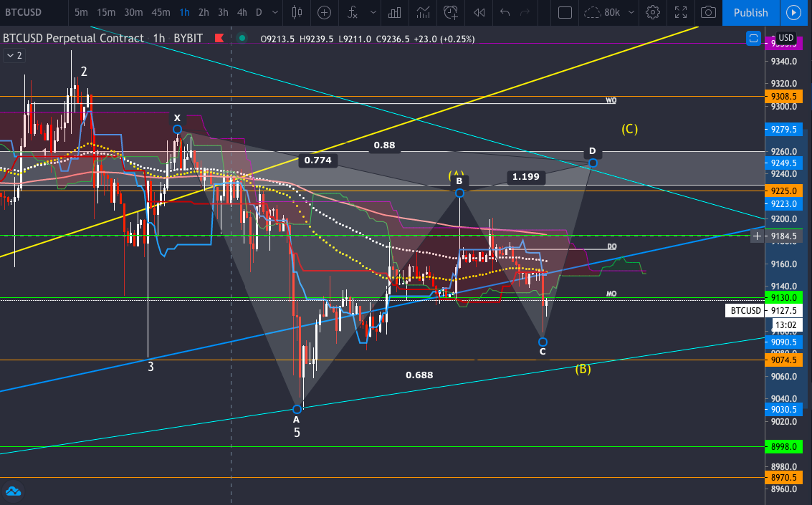This screenshot has width=812, height=505.
Task: Click the red flag icon next to BYBIT
Action: coord(219,38)
